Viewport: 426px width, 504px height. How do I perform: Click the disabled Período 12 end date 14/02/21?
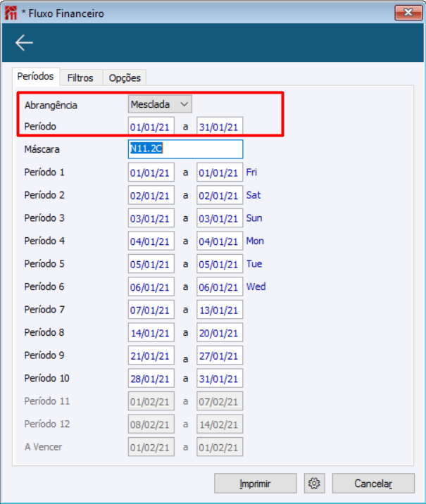click(x=220, y=424)
